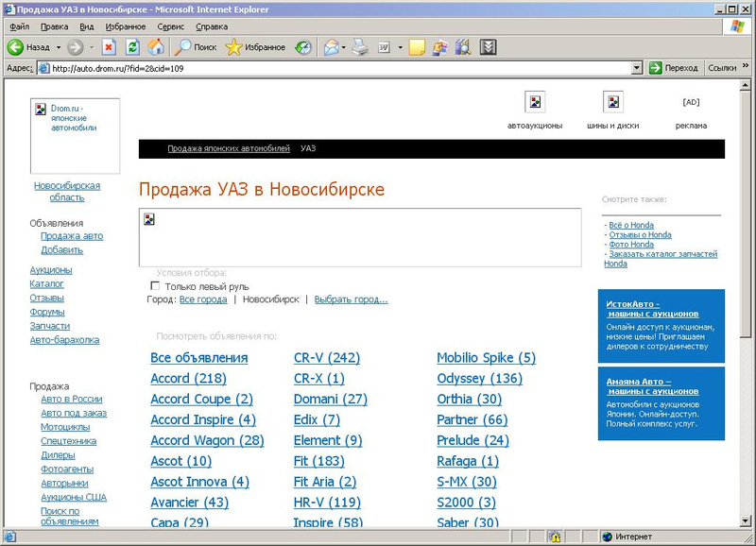Image resolution: width=756 pixels, height=546 pixels.
Task: Open the Избранное menu in menu bar
Action: 126,27
